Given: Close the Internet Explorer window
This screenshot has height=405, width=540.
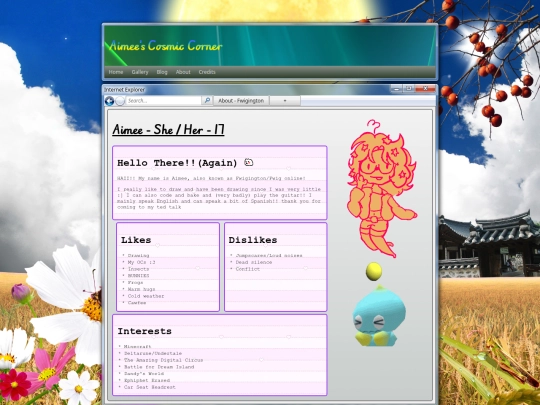Looking at the screenshot, I should click(426, 89).
